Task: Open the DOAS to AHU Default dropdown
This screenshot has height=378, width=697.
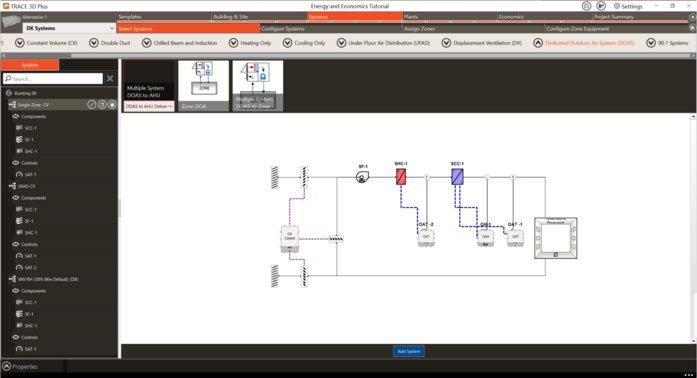Action: tap(149, 106)
